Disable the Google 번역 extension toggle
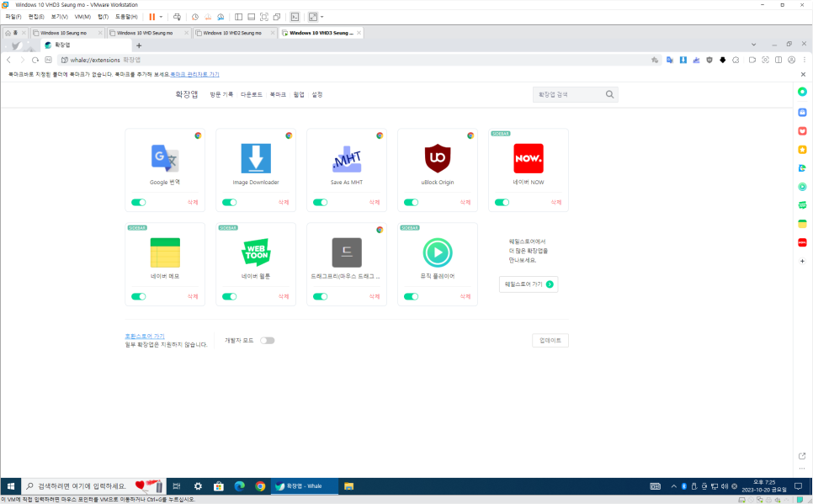 138,202
